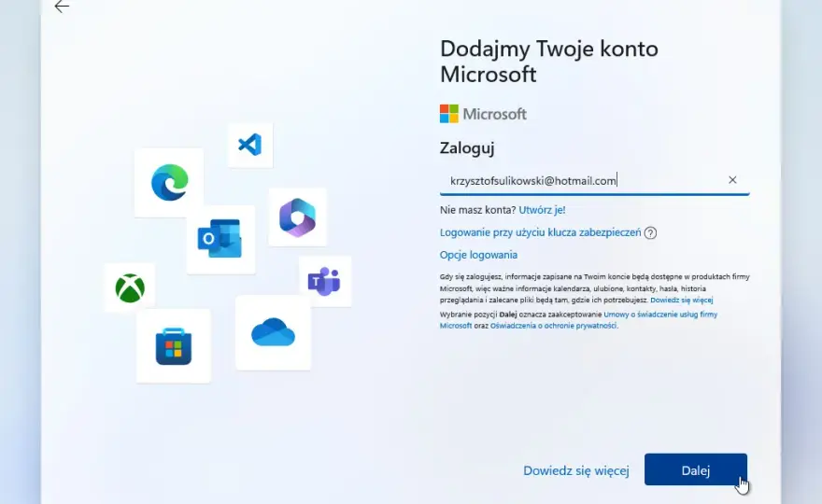The image size is (822, 504).
Task: Click the small Dowiedz się więcej text link
Action: pyautogui.click(x=682, y=301)
